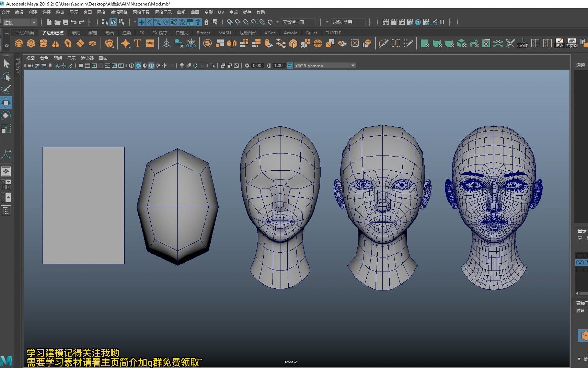The height and width of the screenshot is (368, 588).
Task: Toggle wireframe on shaded in the viewport
Action: point(151,66)
